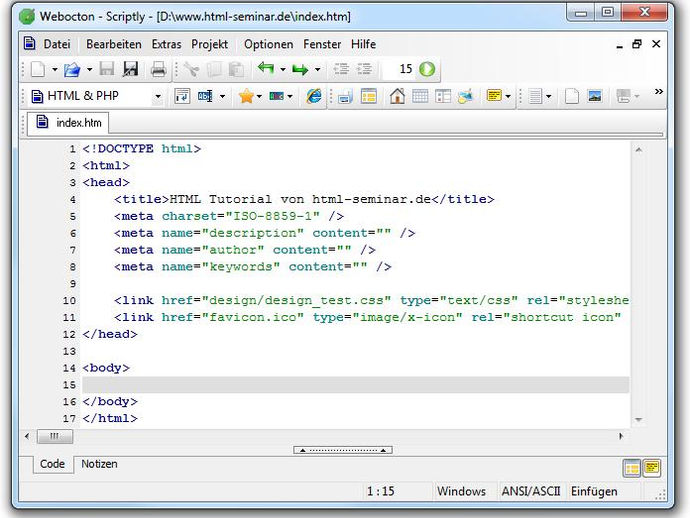Viewport: 690px width, 518px height.
Task: Click the color palette icon
Action: coord(276,96)
